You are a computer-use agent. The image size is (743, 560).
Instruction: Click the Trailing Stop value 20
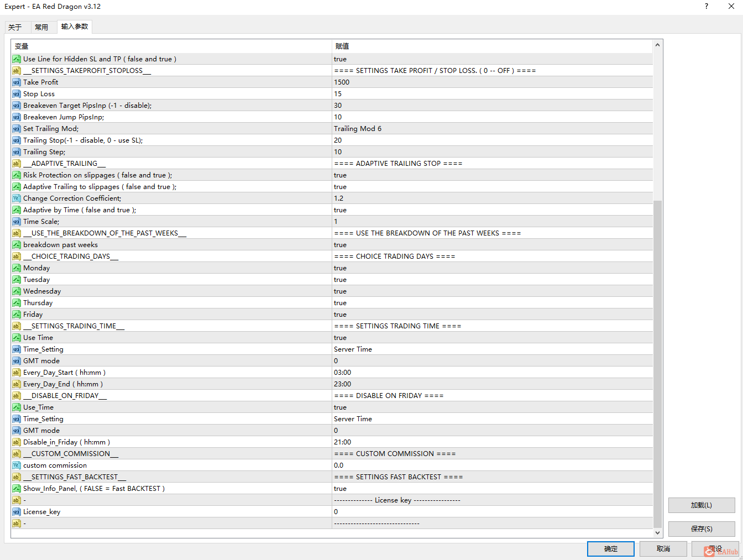338,140
